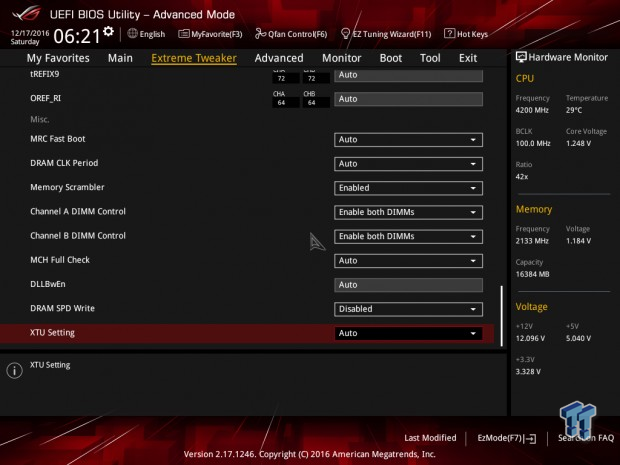Click the DRAM CLK Period label
620x465 pixels.
(x=64, y=163)
